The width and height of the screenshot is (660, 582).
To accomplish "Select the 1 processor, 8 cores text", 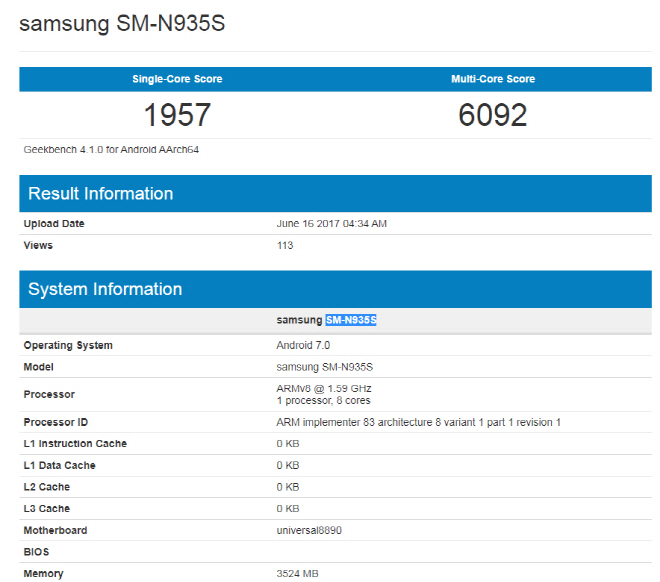I will pos(323,400).
